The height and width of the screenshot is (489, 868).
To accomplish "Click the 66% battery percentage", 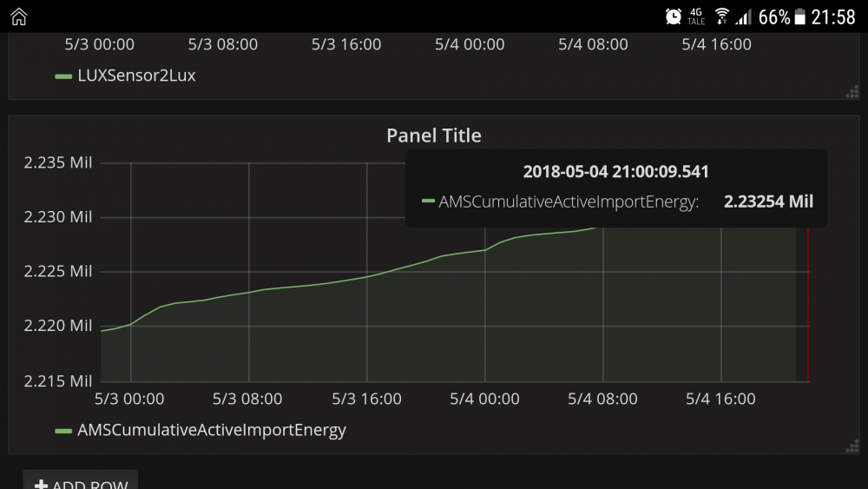I will click(x=774, y=17).
